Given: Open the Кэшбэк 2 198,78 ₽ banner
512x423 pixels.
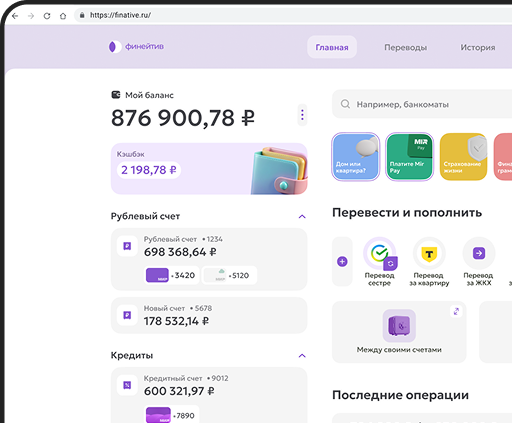Looking at the screenshot, I should coord(209,169).
